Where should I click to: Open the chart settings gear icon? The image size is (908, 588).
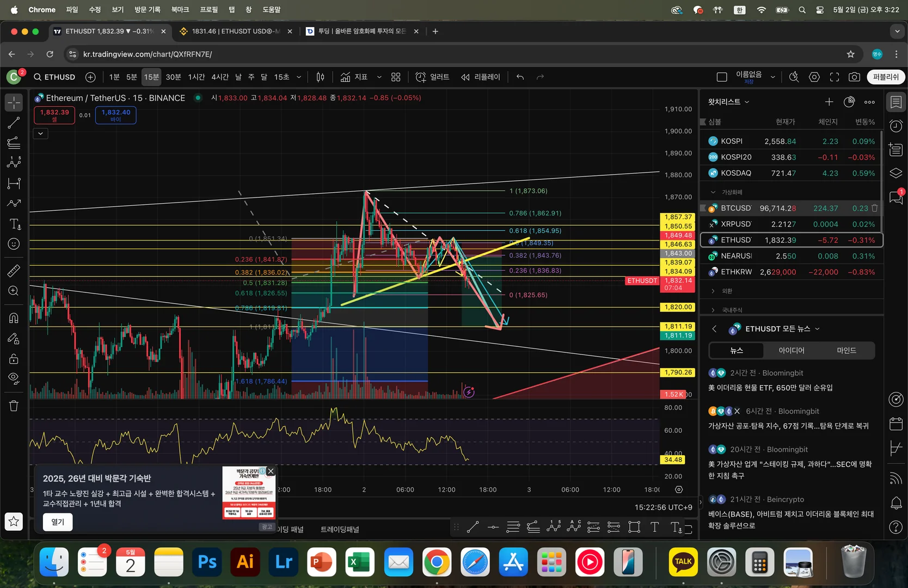click(x=814, y=77)
